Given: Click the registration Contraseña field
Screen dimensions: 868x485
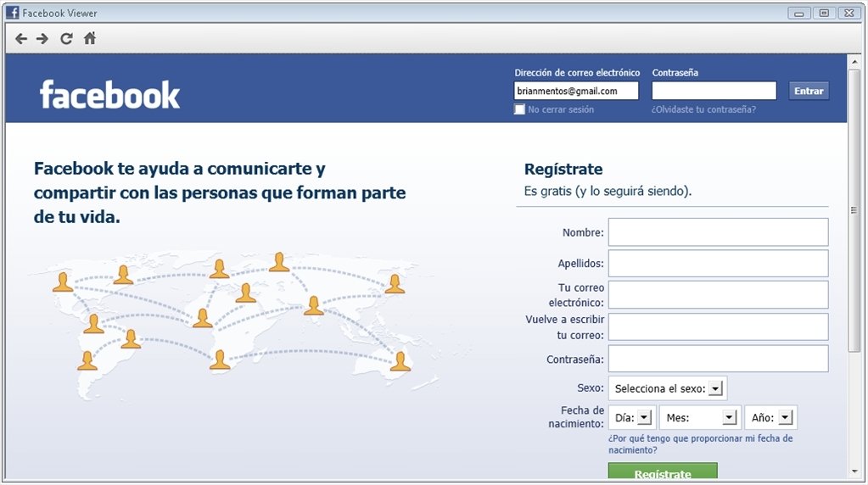Looking at the screenshot, I should pyautogui.click(x=718, y=359).
